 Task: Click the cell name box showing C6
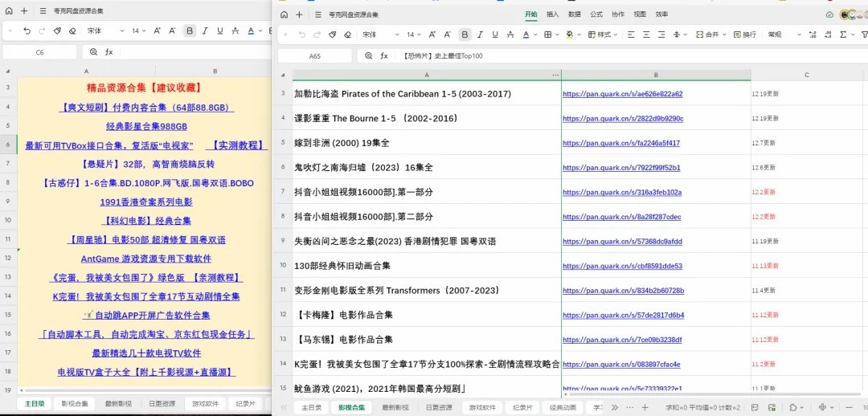40,51
